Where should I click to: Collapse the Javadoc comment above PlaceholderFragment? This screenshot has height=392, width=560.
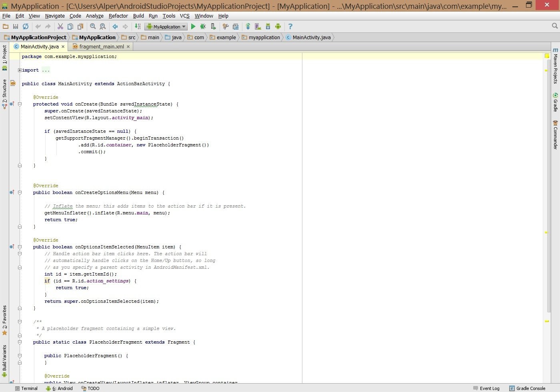click(x=20, y=322)
